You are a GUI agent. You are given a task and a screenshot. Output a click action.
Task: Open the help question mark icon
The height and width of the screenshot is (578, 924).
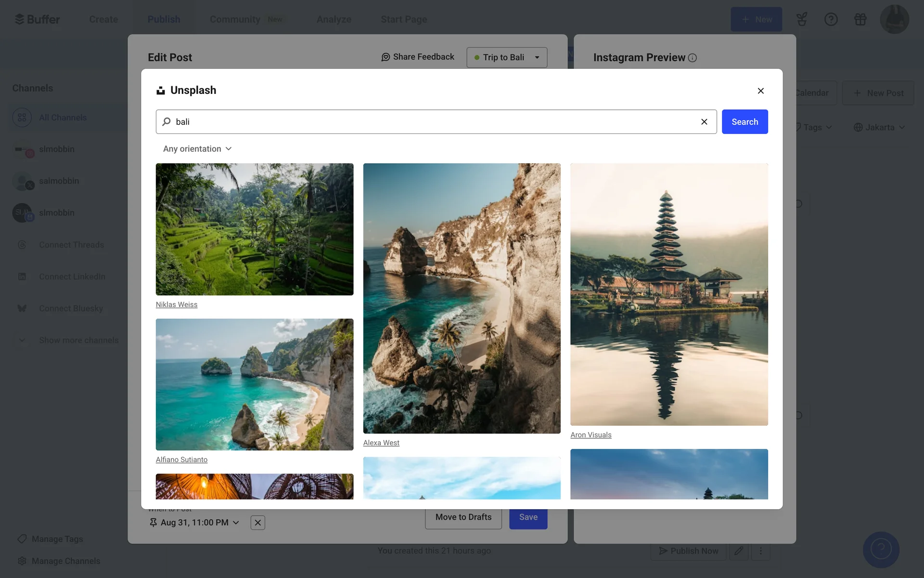(x=831, y=19)
